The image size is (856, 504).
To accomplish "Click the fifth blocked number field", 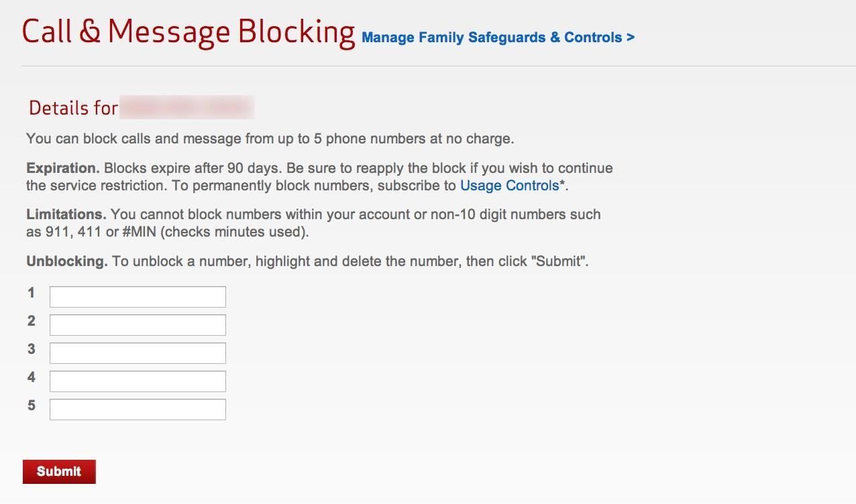I will pos(138,409).
